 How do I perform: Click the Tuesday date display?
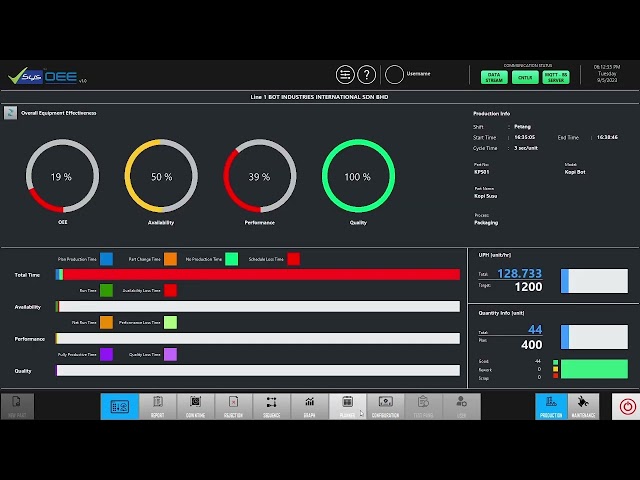607,73
